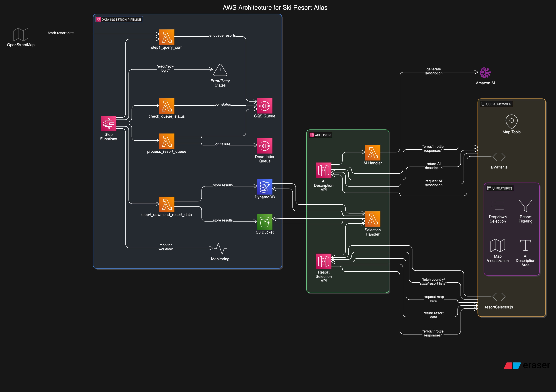This screenshot has height=392, width=556.
Task: Click the 'enqueue resorts' connector label
Action: click(223, 35)
